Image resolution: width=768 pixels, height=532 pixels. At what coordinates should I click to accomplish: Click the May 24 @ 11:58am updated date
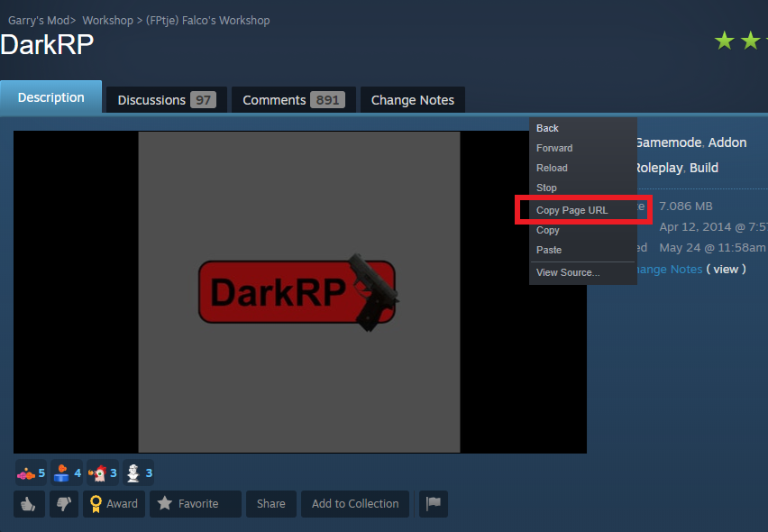coord(712,248)
